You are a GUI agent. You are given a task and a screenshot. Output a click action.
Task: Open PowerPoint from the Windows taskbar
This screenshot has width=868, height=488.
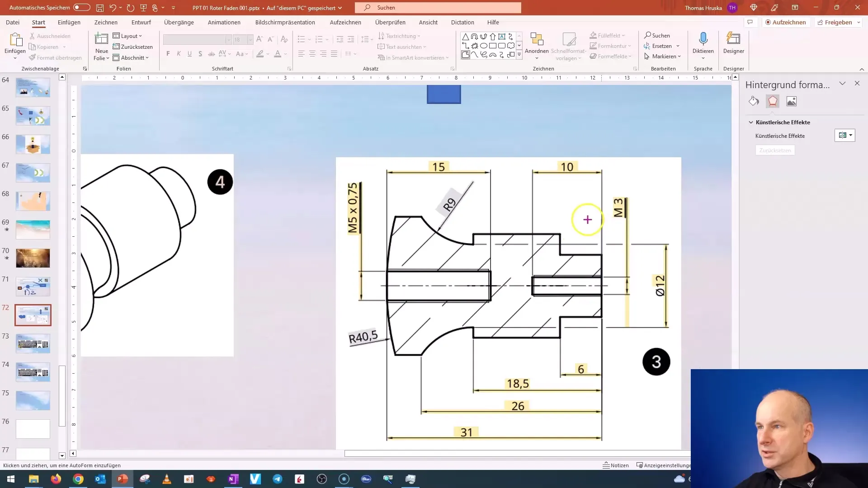pyautogui.click(x=123, y=479)
